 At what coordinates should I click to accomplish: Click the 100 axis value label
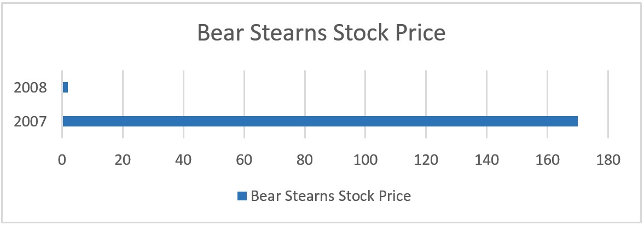point(365,160)
